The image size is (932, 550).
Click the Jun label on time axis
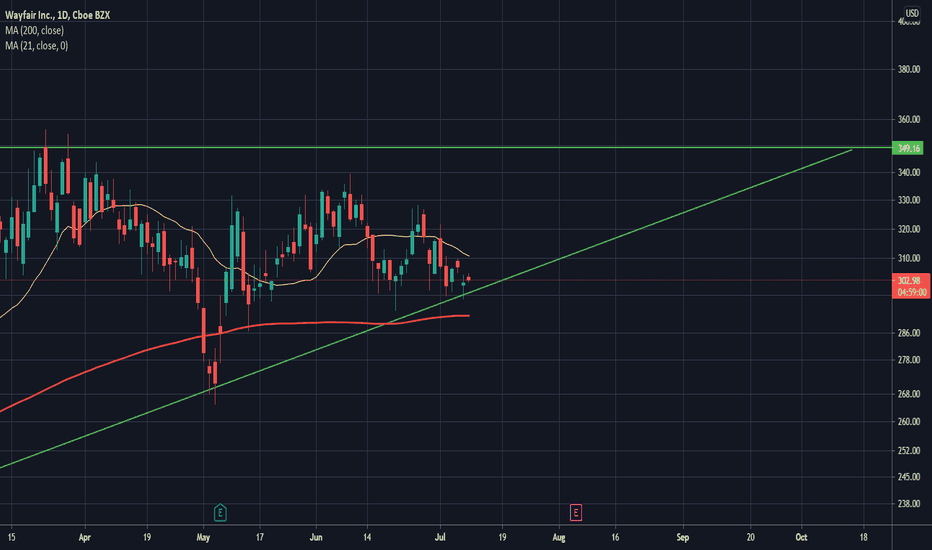pos(316,538)
